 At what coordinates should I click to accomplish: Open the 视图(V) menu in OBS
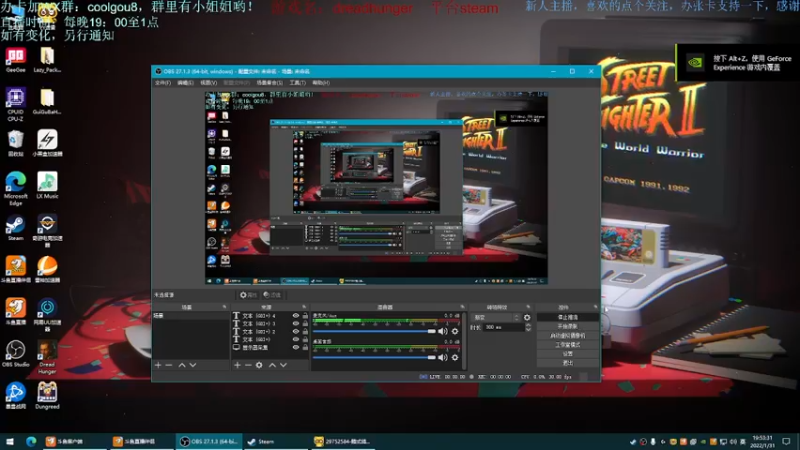[208, 83]
